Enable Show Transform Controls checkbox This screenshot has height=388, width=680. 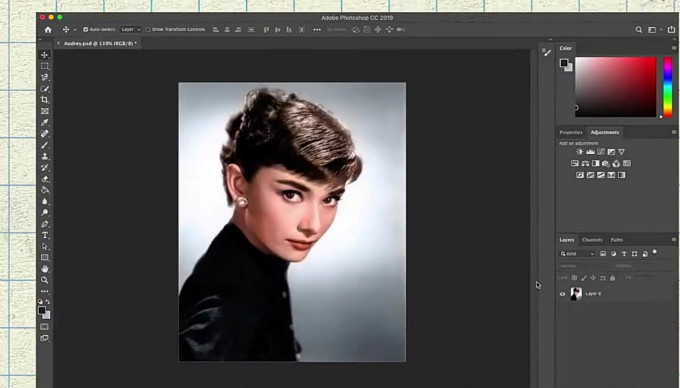(x=148, y=29)
